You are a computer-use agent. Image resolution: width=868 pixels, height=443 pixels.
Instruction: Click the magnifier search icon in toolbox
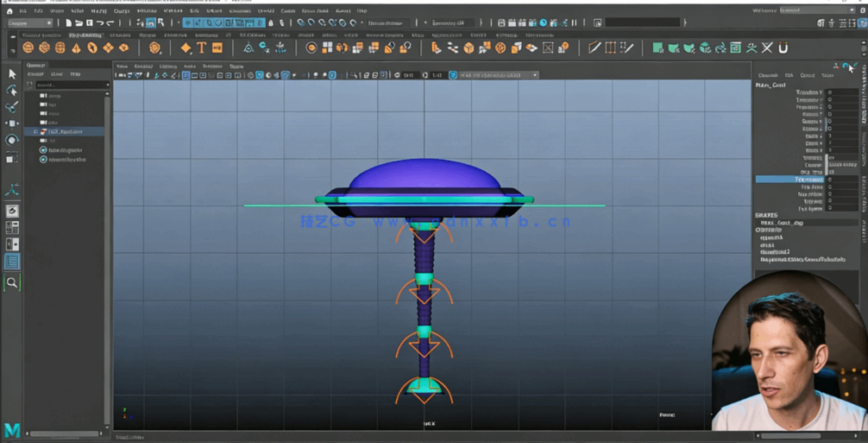[12, 282]
